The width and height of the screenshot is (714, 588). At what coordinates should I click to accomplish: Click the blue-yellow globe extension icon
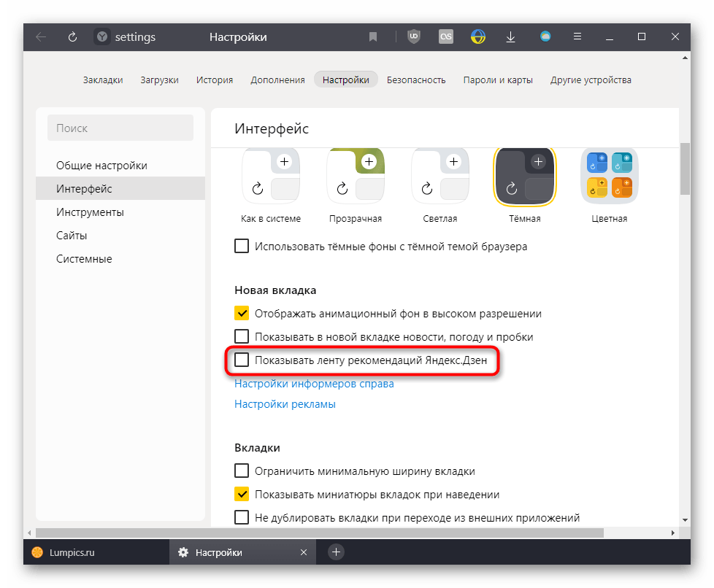477,36
